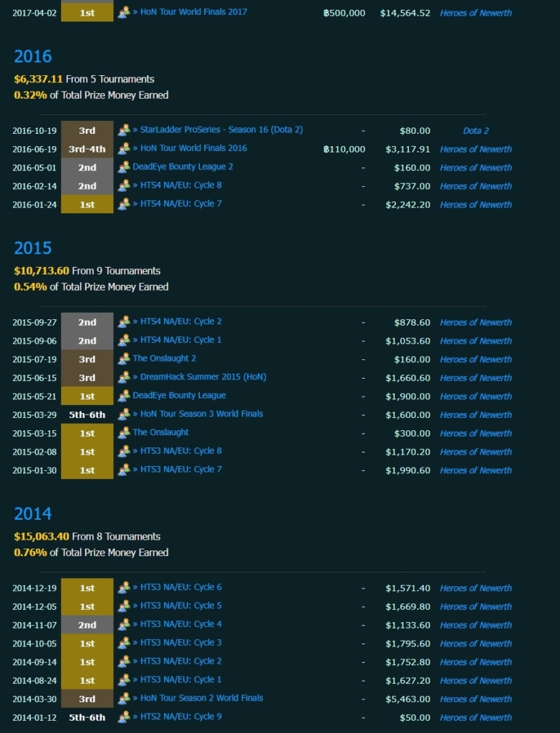The height and width of the screenshot is (733, 560).
Task: Click team icon beside HTS4 NA/EU: Cycle 8
Action: coord(123,185)
